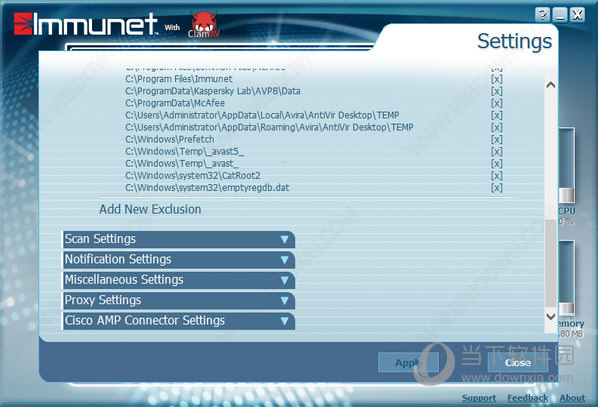Viewport: 598px width, 407px height.
Task: Remove the system32\CatRoot2 exclusion
Action: [x=496, y=176]
